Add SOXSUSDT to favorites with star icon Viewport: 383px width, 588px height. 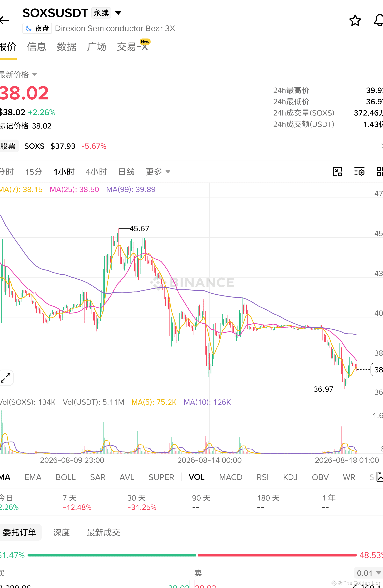pyautogui.click(x=355, y=20)
